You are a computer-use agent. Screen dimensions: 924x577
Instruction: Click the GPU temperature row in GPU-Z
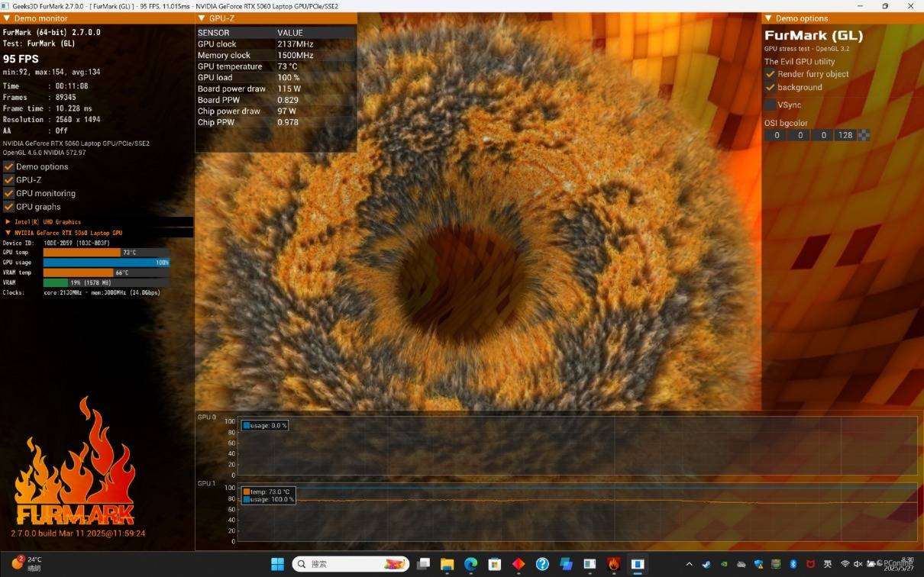tap(276, 66)
